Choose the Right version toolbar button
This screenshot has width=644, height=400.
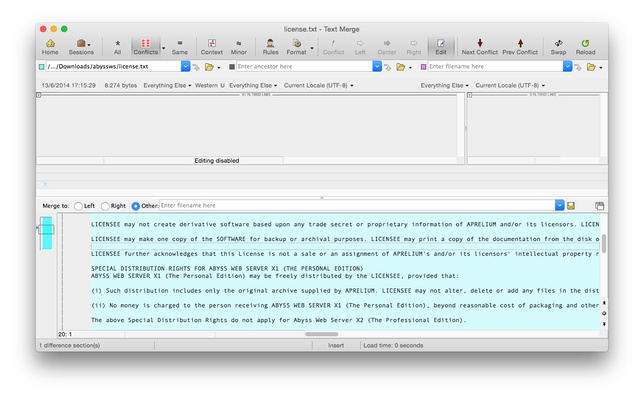pos(414,47)
